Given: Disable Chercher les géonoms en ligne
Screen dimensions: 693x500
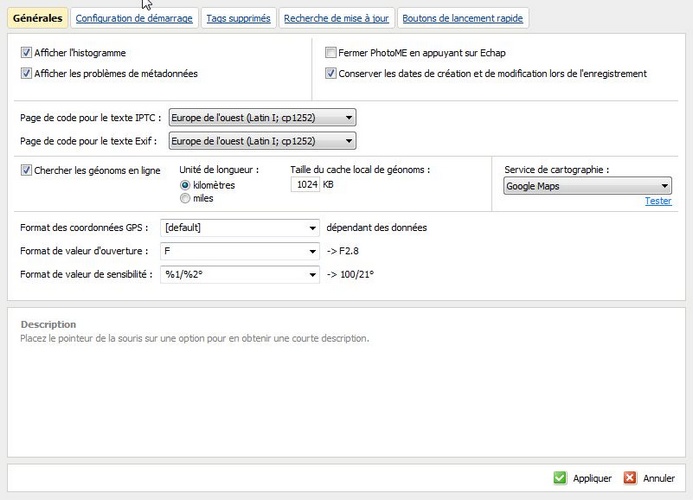Looking at the screenshot, I should [26, 170].
